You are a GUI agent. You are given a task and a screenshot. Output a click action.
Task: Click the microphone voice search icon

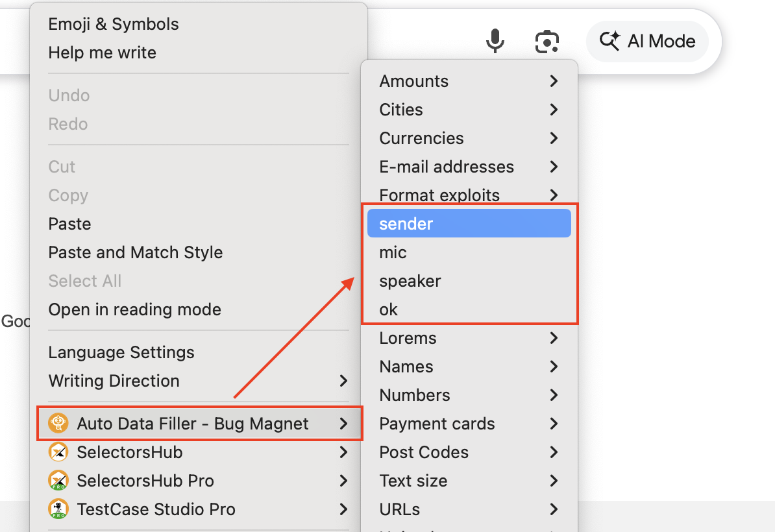coord(495,42)
